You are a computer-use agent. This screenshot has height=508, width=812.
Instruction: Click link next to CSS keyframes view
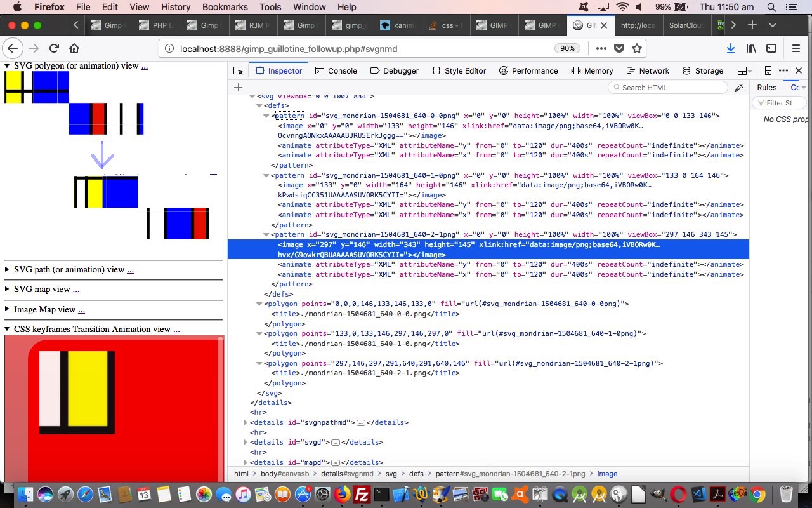pyautogui.click(x=176, y=330)
